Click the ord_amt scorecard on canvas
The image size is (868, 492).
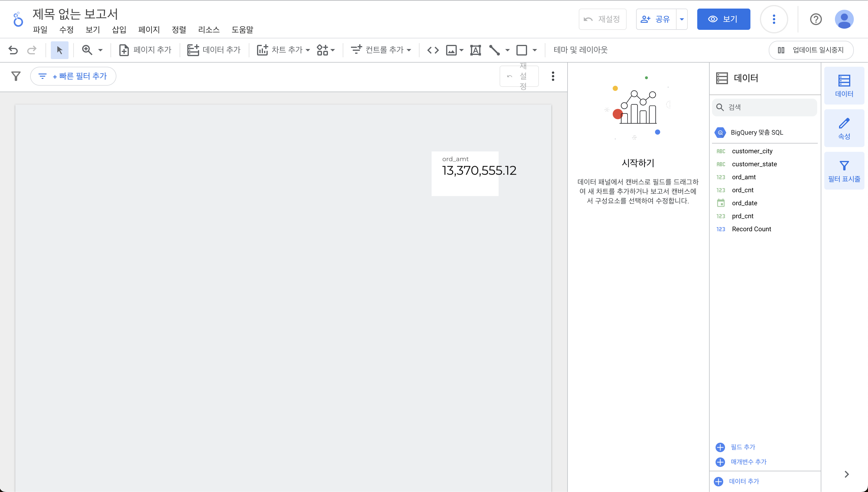[x=465, y=173]
